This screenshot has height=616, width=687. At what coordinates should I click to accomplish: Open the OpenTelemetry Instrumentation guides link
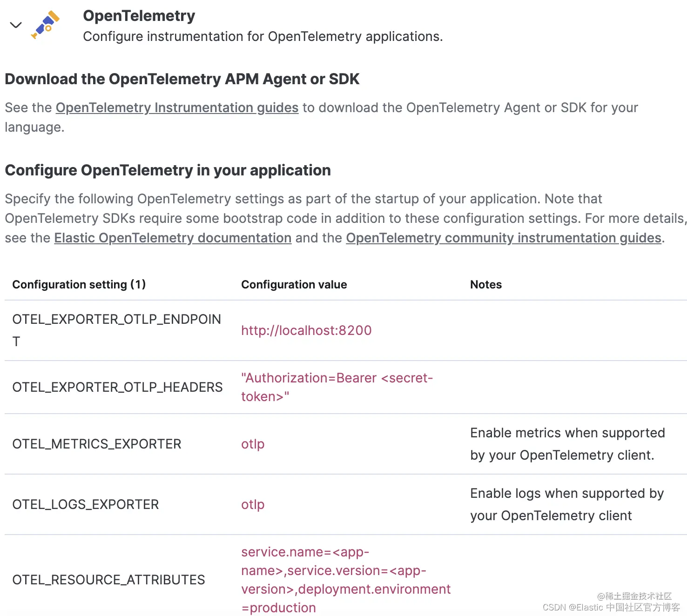click(177, 108)
